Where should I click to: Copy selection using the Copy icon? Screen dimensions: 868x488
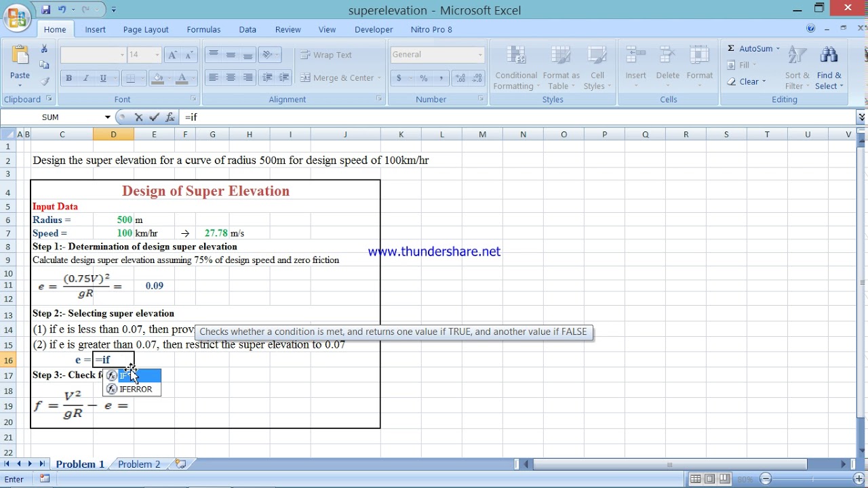tap(44, 65)
